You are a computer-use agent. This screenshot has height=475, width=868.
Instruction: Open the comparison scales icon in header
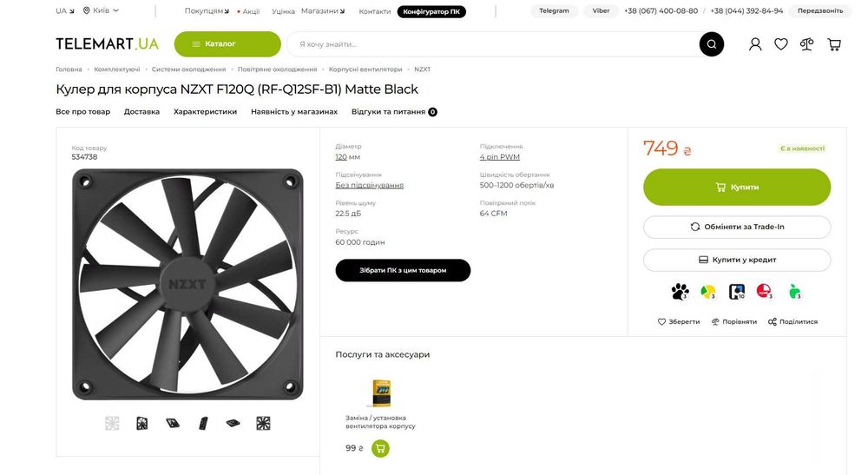pos(807,44)
